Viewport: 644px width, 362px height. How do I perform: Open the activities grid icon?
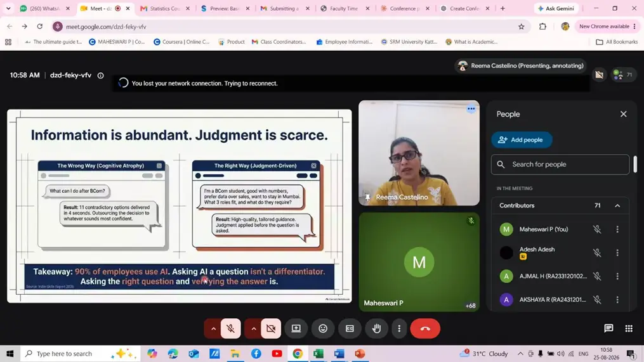coord(629,328)
